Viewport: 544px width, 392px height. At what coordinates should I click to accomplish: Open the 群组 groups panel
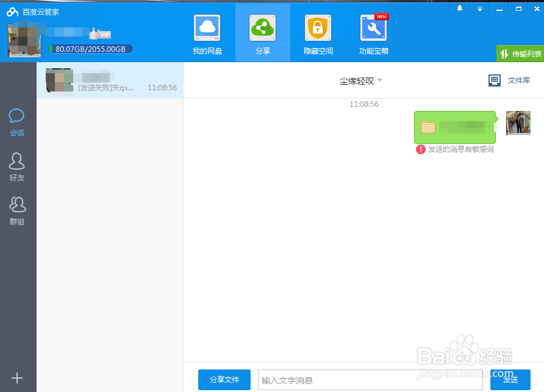point(16,210)
